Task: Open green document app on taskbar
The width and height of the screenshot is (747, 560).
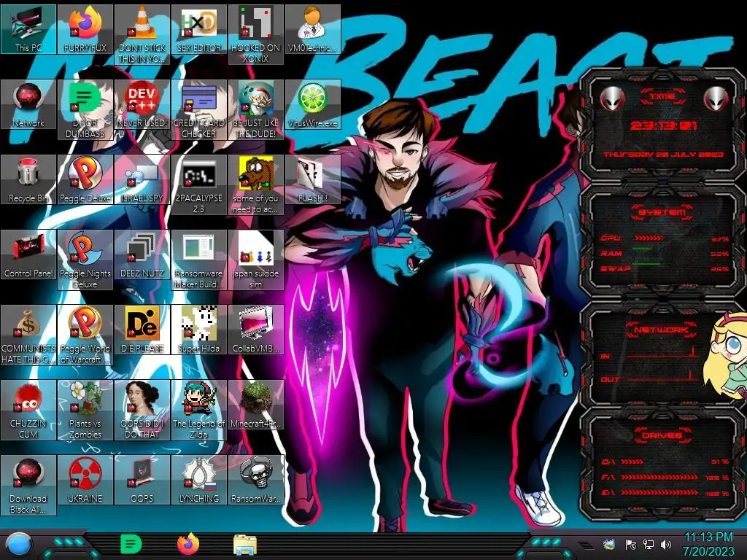Action: pyautogui.click(x=131, y=544)
